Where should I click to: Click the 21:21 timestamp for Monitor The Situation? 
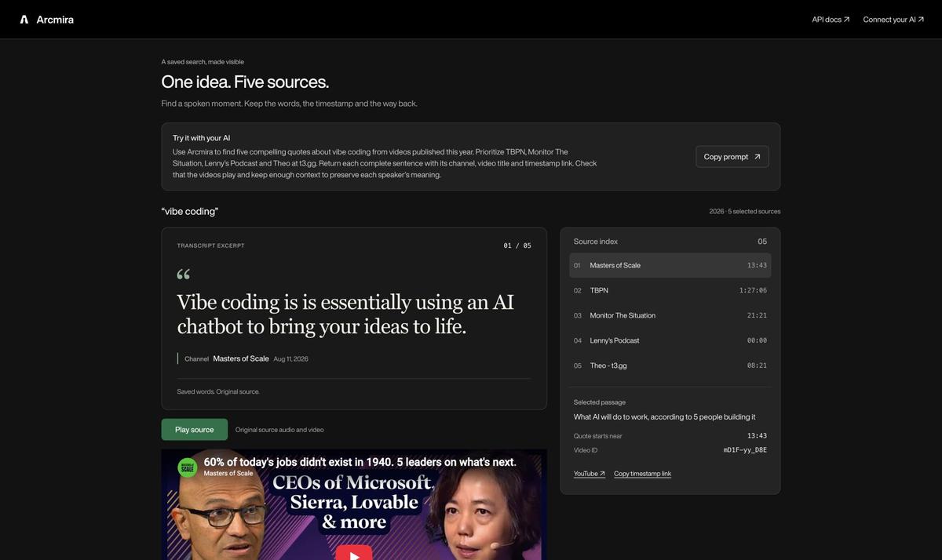(757, 315)
